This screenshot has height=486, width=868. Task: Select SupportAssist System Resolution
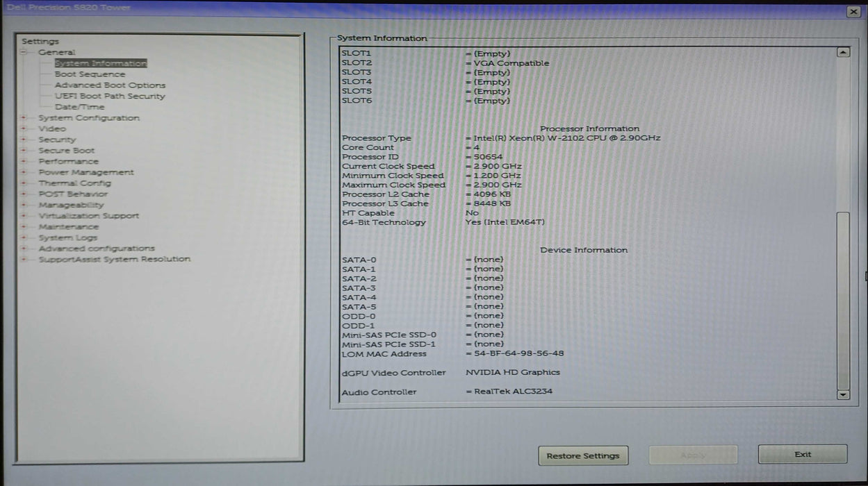click(x=114, y=259)
